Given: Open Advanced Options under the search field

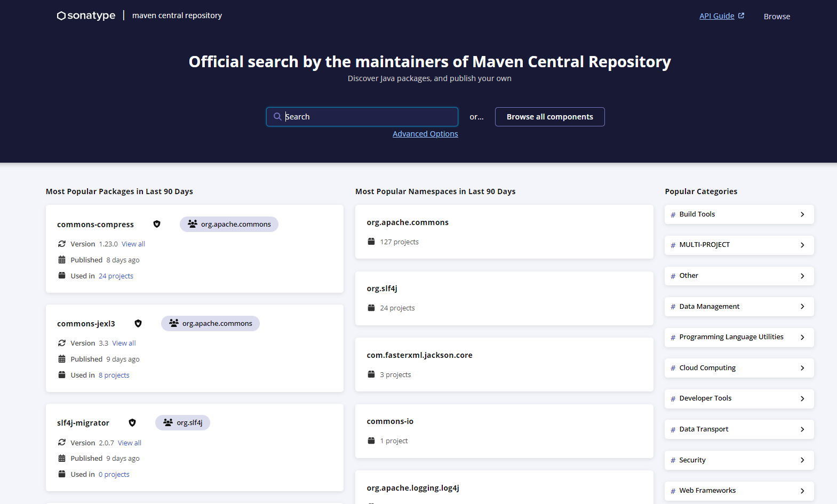Looking at the screenshot, I should (x=425, y=134).
